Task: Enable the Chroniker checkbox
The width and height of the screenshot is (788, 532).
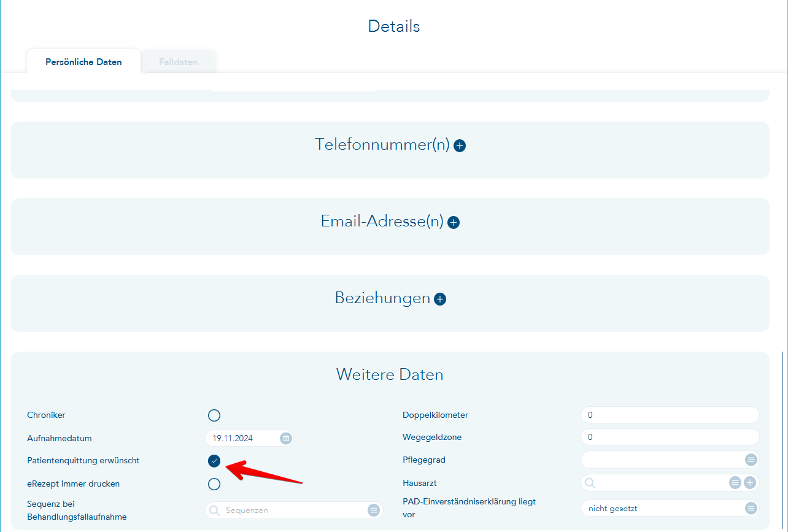Action: 214,415
